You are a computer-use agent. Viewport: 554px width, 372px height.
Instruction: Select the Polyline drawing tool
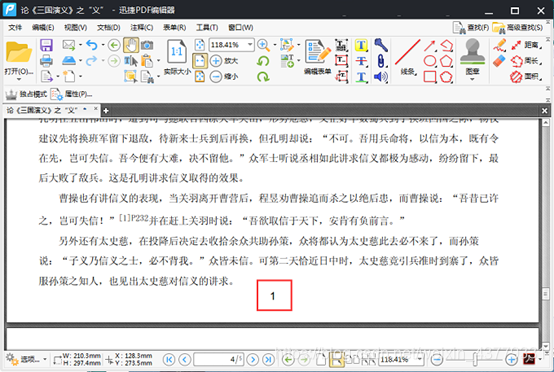coord(447,45)
